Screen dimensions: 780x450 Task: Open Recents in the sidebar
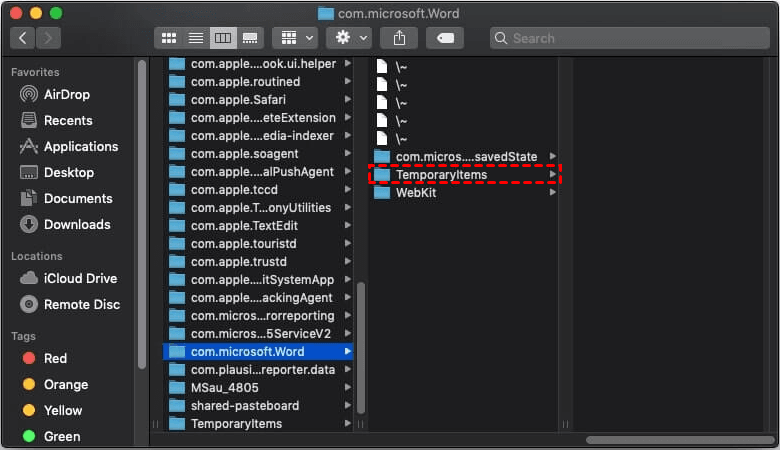[56, 120]
